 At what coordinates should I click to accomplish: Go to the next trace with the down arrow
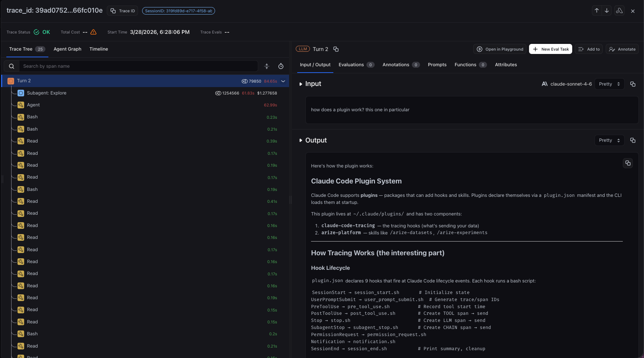tap(607, 11)
